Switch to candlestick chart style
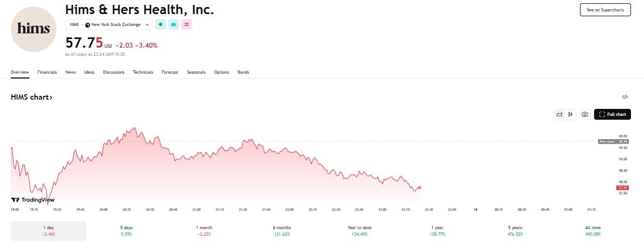Image resolution: width=644 pixels, height=247 pixels. point(570,114)
